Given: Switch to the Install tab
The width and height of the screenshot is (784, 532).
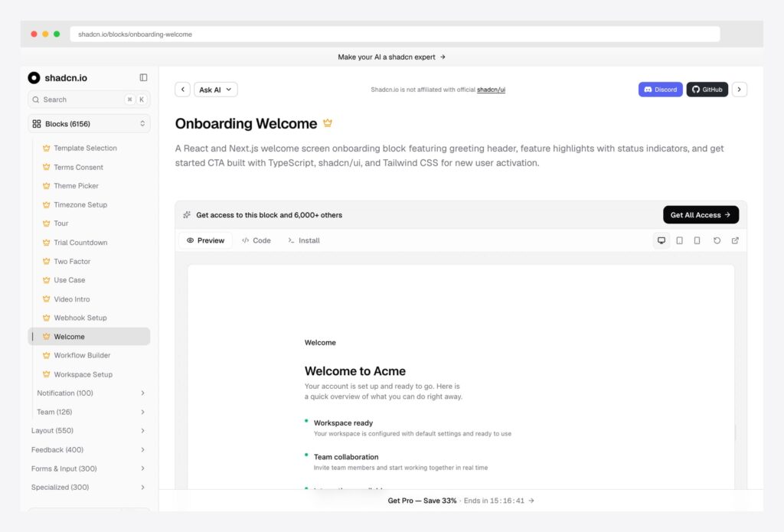Looking at the screenshot, I should click(x=304, y=240).
